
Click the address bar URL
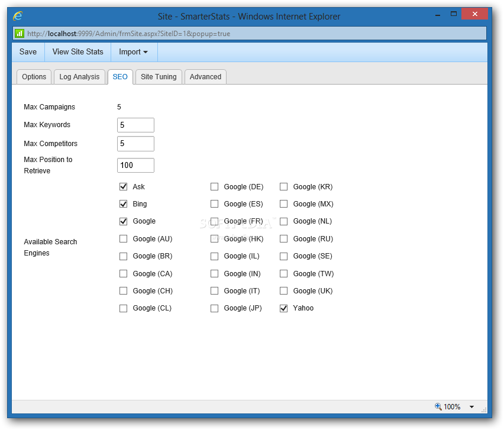tap(128, 34)
